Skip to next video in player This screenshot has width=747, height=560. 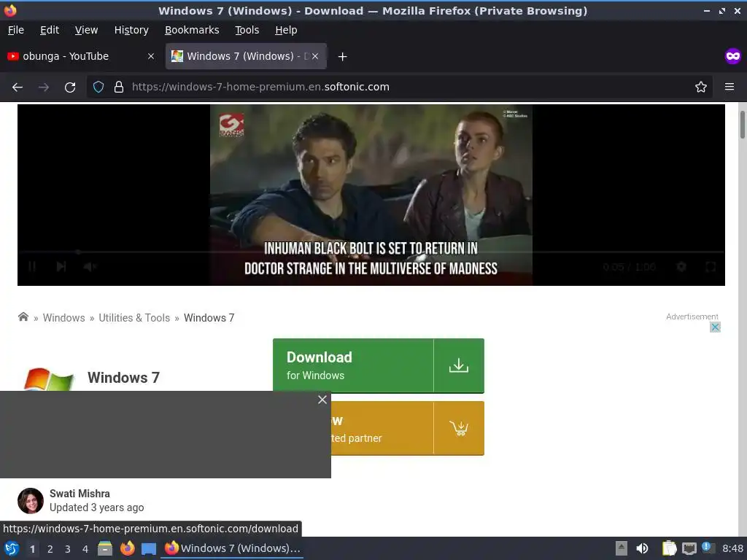pos(61,267)
